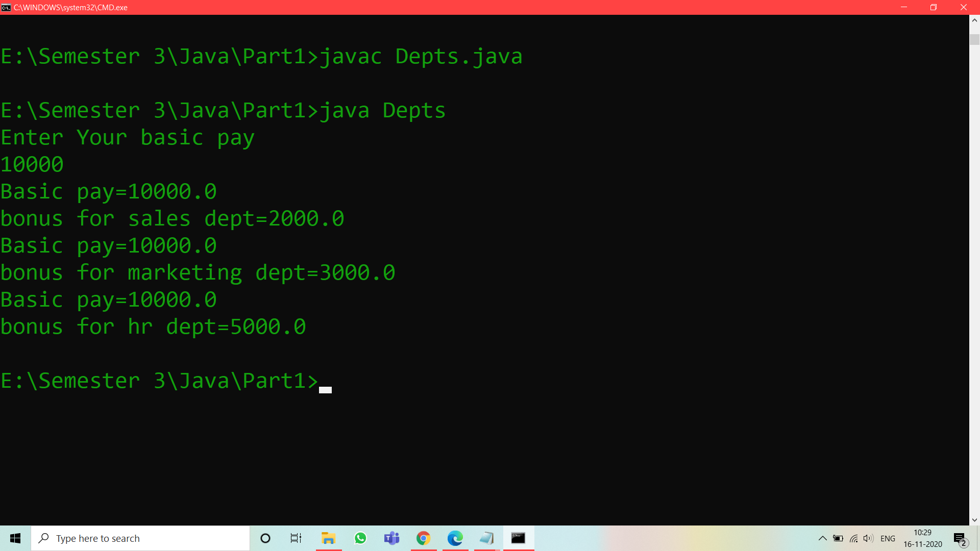Open WhatsApp from the taskbar
The image size is (980, 551).
[x=360, y=538]
